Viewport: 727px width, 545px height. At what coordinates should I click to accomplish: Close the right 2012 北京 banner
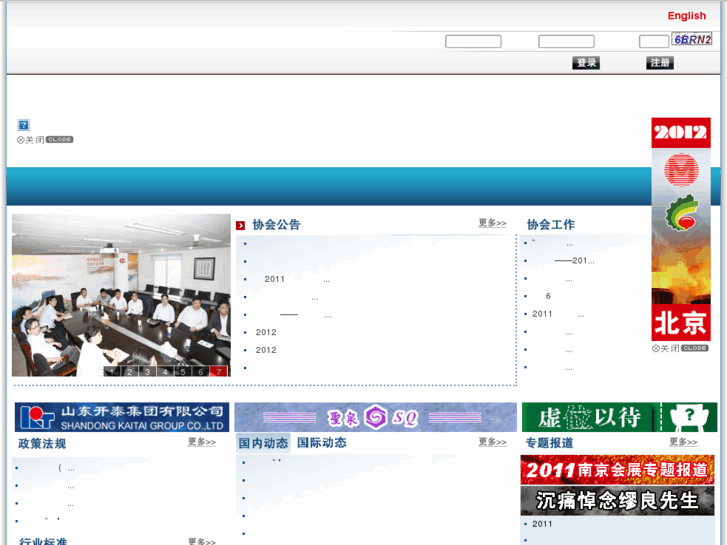(x=680, y=348)
